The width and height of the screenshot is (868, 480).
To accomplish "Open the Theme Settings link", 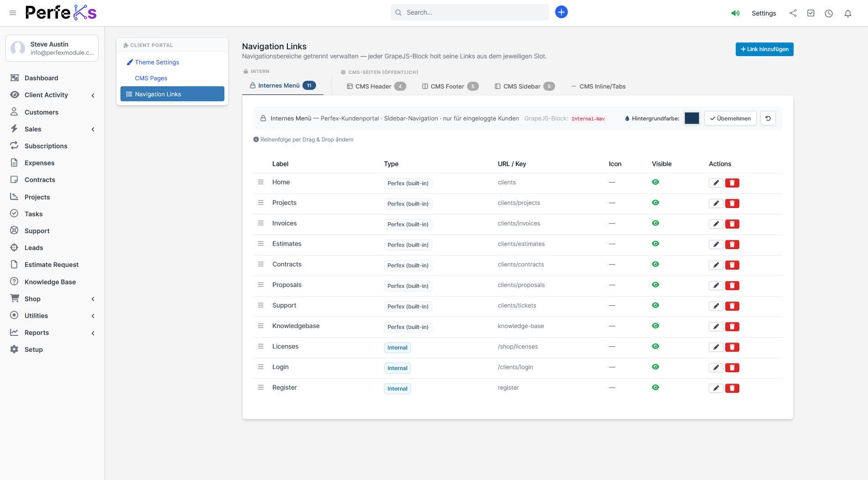I will click(x=157, y=62).
